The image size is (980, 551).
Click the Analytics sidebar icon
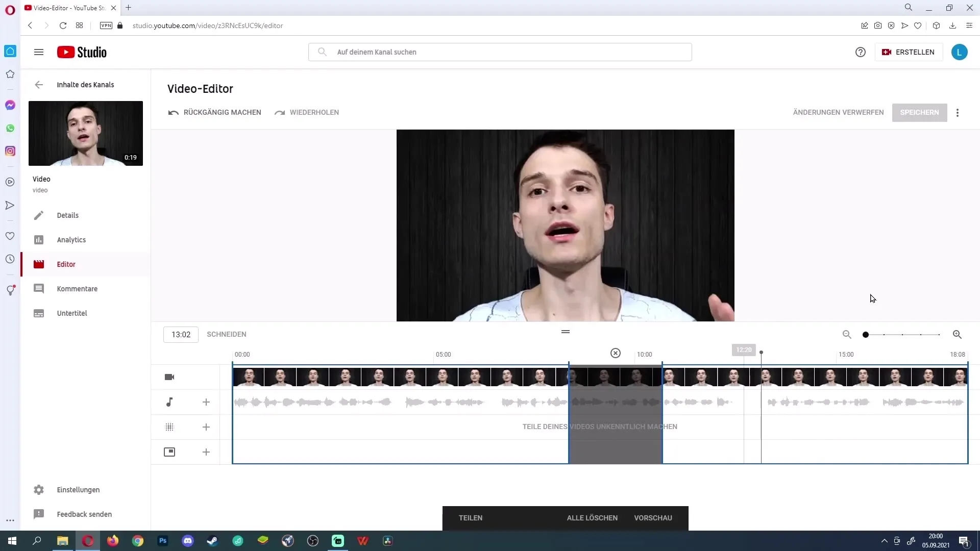38,239
